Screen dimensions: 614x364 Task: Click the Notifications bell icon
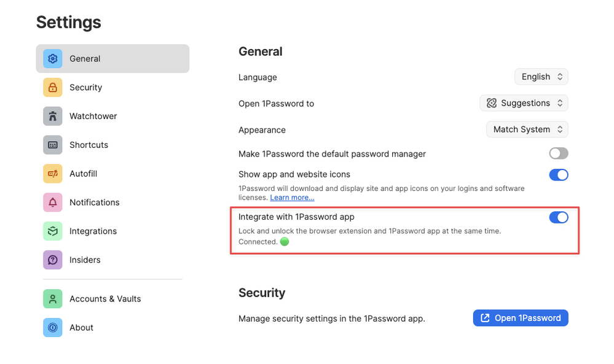tap(53, 203)
